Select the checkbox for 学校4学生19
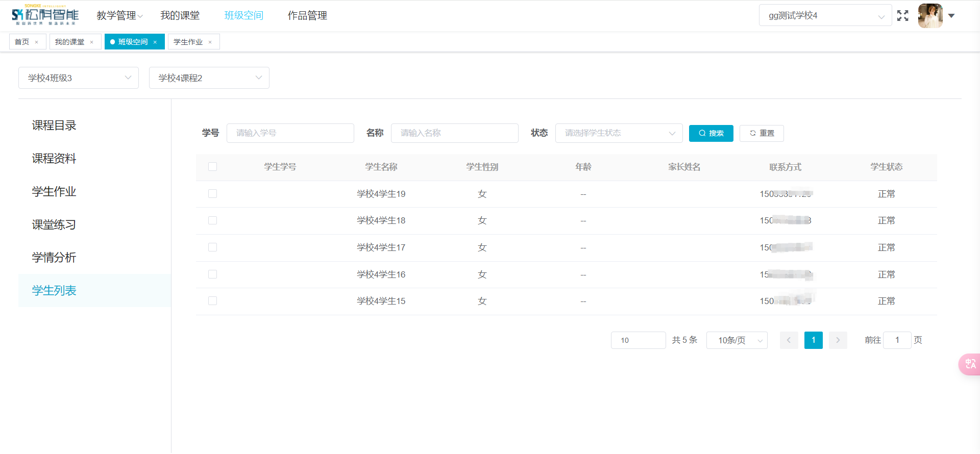Viewport: 980px width, 454px height. [213, 194]
